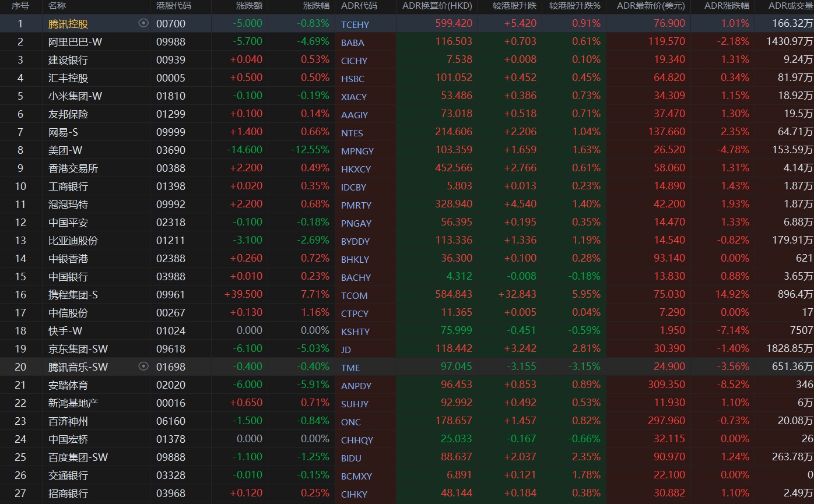Screen dimensions: 814x504
Task: Open the 美团-W stock name
Action: [65, 150]
